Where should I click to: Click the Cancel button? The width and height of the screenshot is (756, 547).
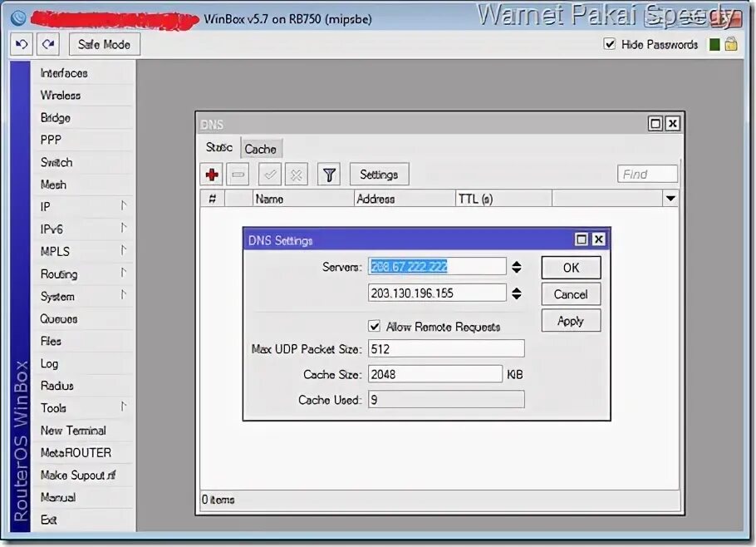571,294
